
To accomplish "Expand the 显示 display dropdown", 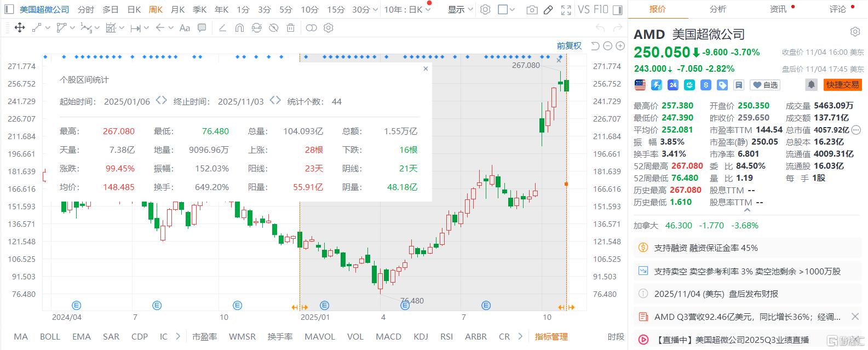I will coord(460,10).
